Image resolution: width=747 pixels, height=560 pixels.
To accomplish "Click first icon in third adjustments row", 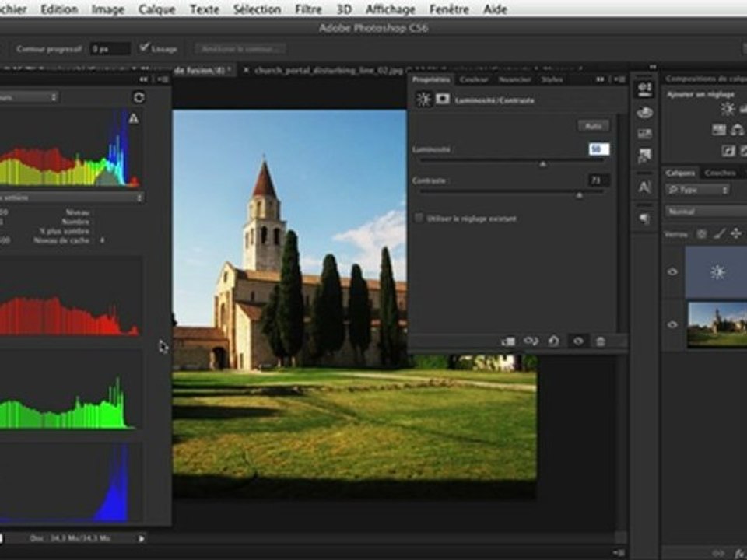I will pyautogui.click(x=728, y=151).
